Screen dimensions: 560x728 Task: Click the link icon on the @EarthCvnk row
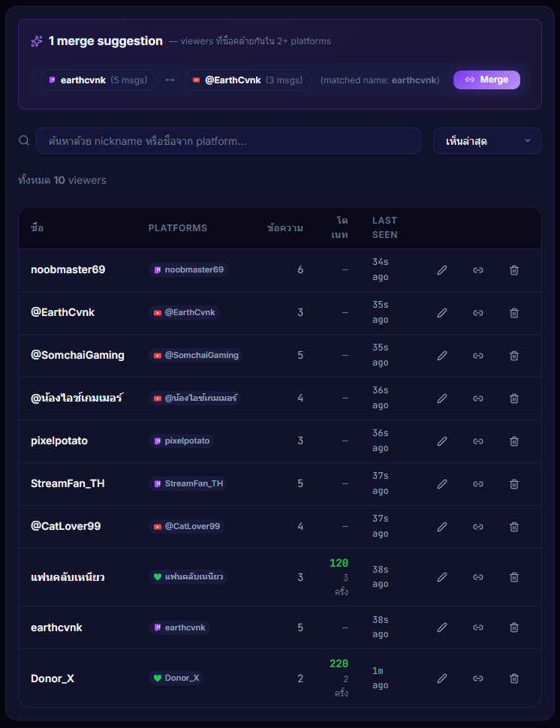coord(478,313)
